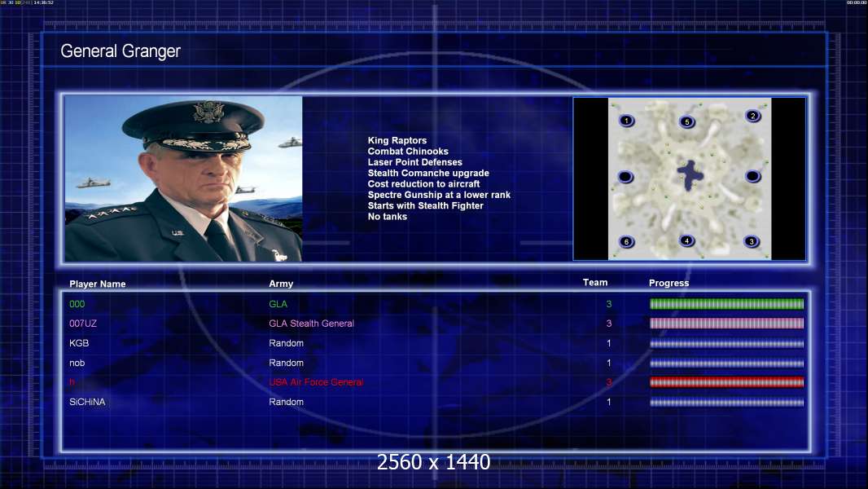The height and width of the screenshot is (489, 868).
Task: Click start position 2 on minimap
Action: [x=752, y=116]
